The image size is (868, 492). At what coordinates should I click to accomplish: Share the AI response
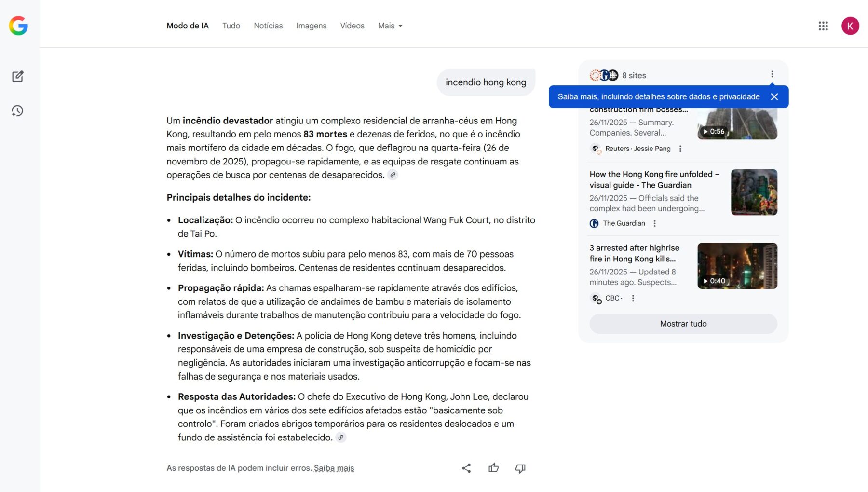coord(466,467)
